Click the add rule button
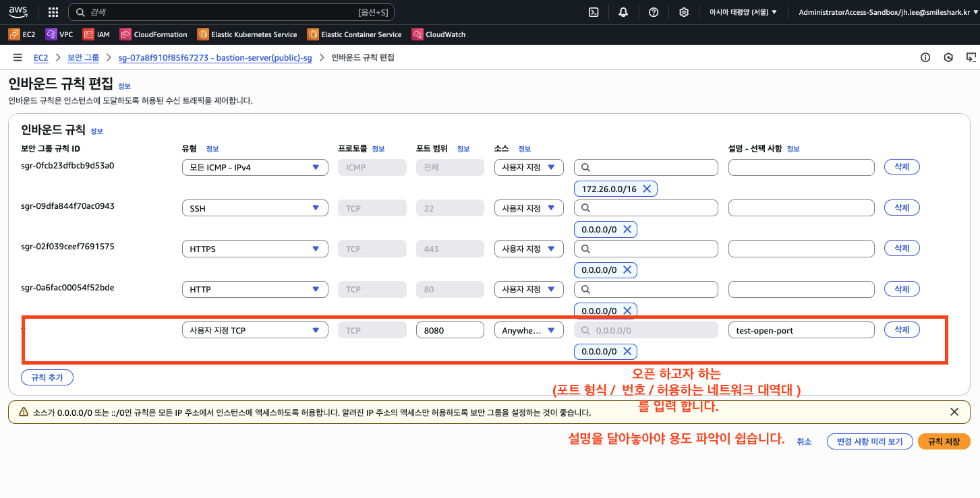Viewport: 980px width, 498px height. (x=47, y=377)
